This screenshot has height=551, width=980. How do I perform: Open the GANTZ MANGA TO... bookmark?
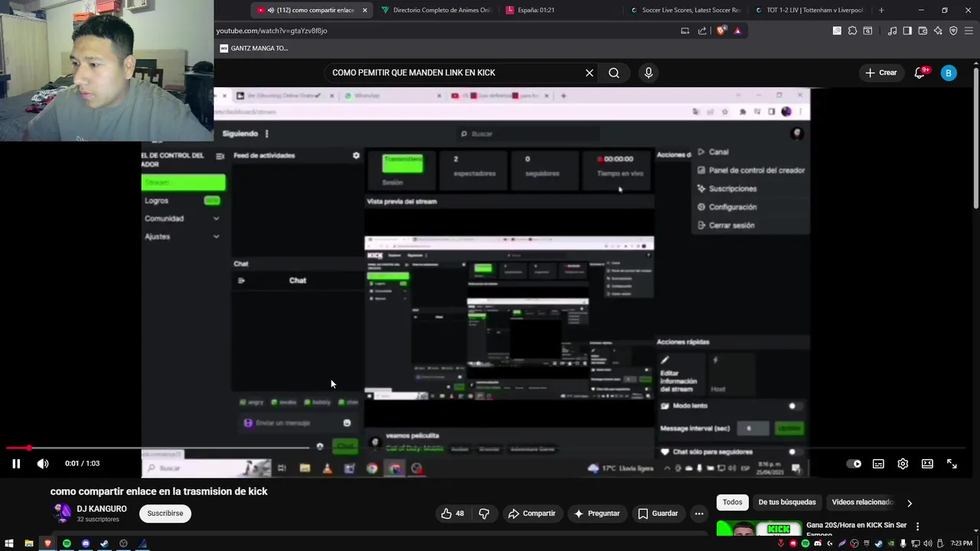point(254,48)
